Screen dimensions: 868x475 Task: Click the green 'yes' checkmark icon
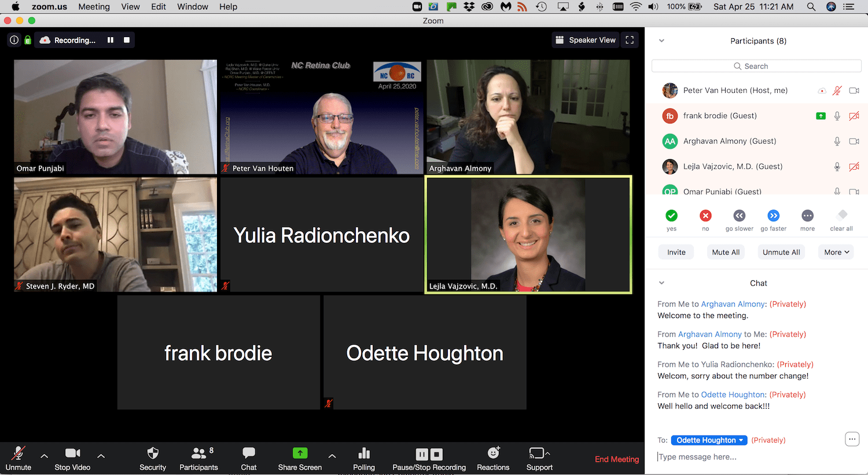point(671,216)
